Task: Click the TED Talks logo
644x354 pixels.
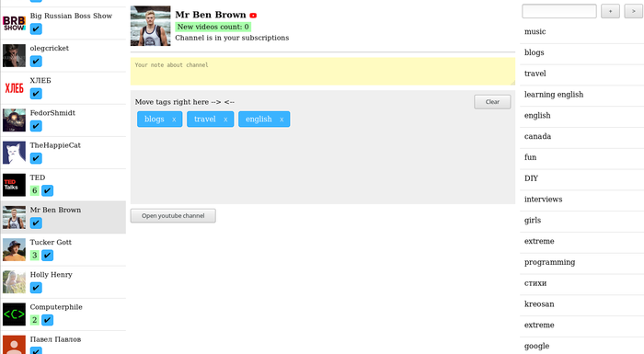Action: tap(14, 185)
